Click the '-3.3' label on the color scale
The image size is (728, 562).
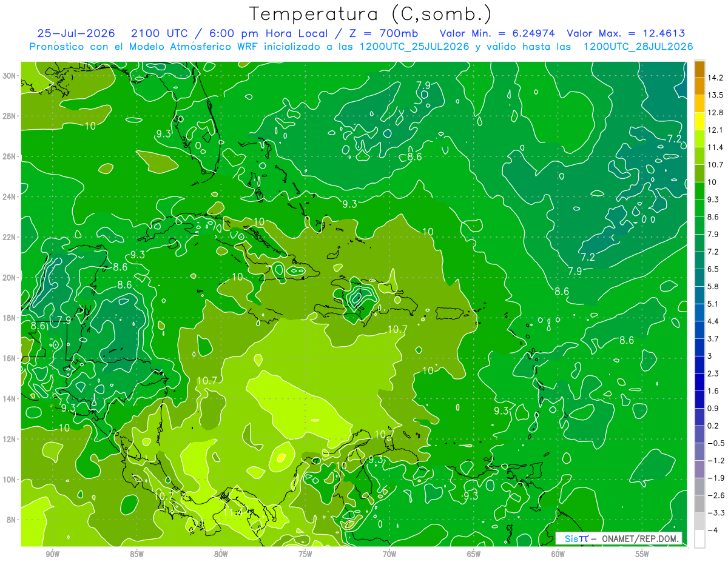coord(716,513)
